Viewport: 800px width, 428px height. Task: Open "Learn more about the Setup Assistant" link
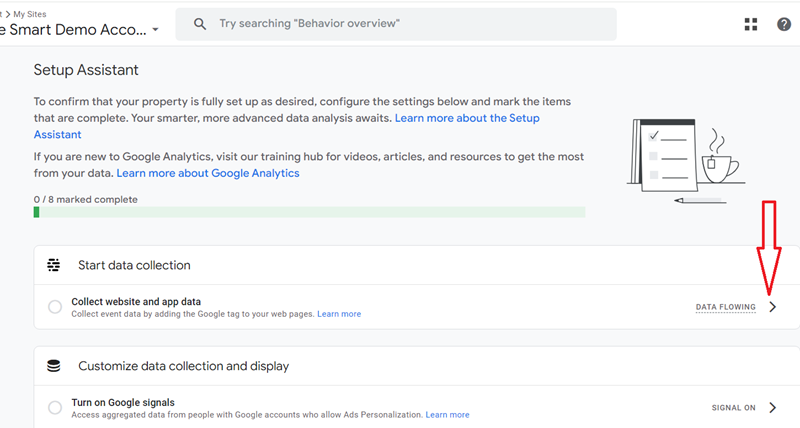pos(287,126)
